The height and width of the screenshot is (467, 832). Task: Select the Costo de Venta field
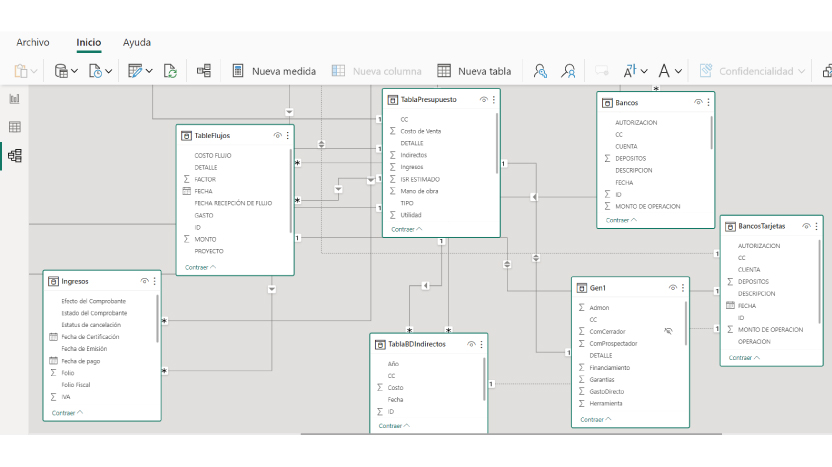click(x=421, y=131)
